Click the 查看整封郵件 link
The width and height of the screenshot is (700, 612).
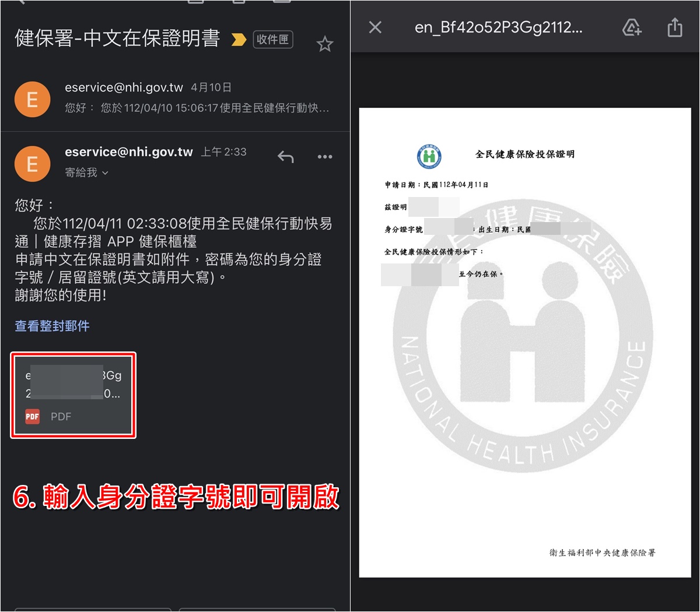(52, 326)
